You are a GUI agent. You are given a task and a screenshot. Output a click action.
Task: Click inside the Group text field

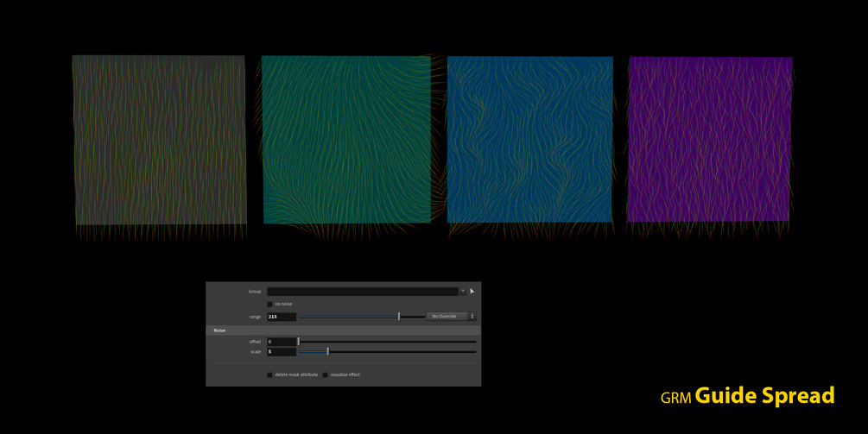(x=363, y=292)
